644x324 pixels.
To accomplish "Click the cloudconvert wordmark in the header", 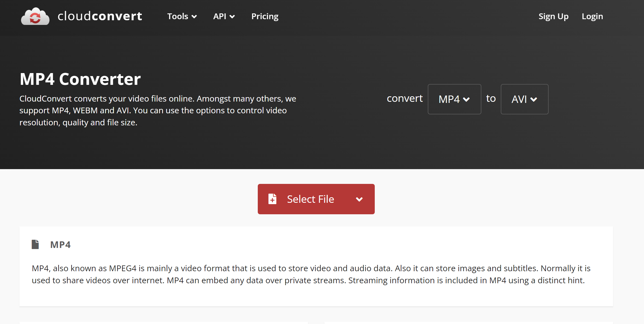I will click(x=100, y=16).
